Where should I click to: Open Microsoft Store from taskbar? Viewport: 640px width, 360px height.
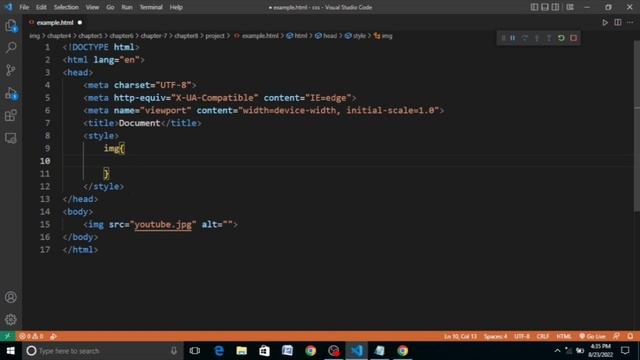pyautogui.click(x=264, y=351)
